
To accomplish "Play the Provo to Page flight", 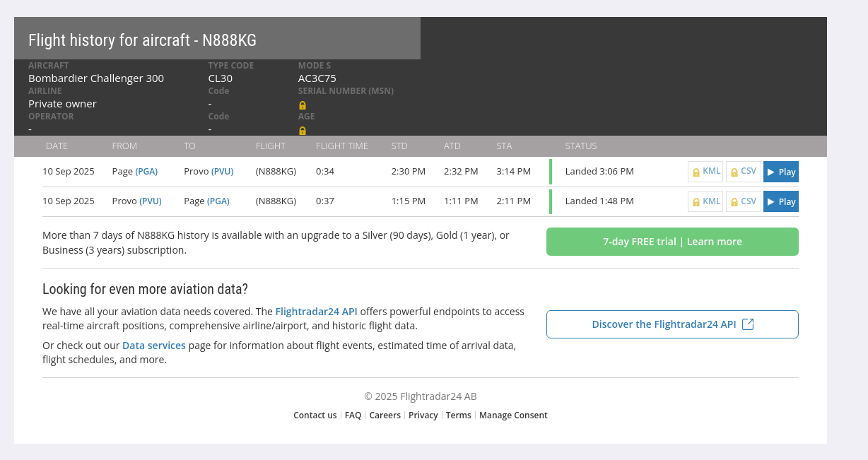I will (781, 201).
